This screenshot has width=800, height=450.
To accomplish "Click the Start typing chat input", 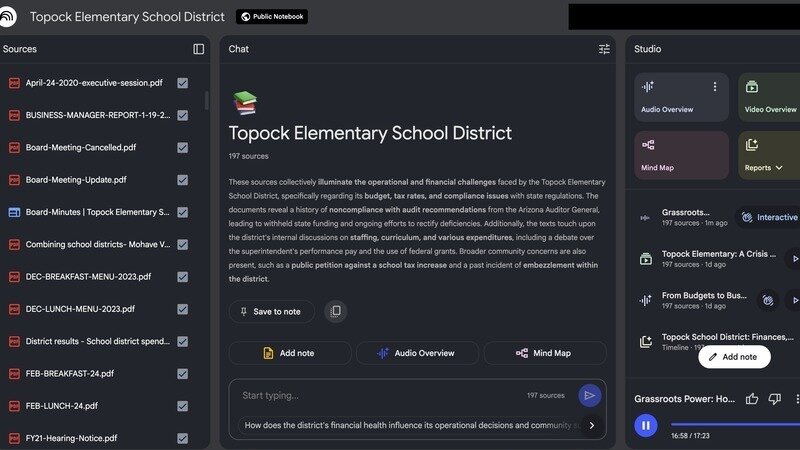I will (380, 396).
